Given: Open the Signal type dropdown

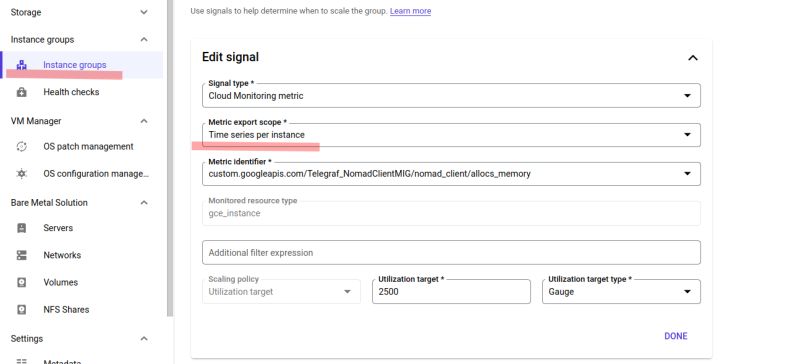Looking at the screenshot, I should (x=451, y=95).
